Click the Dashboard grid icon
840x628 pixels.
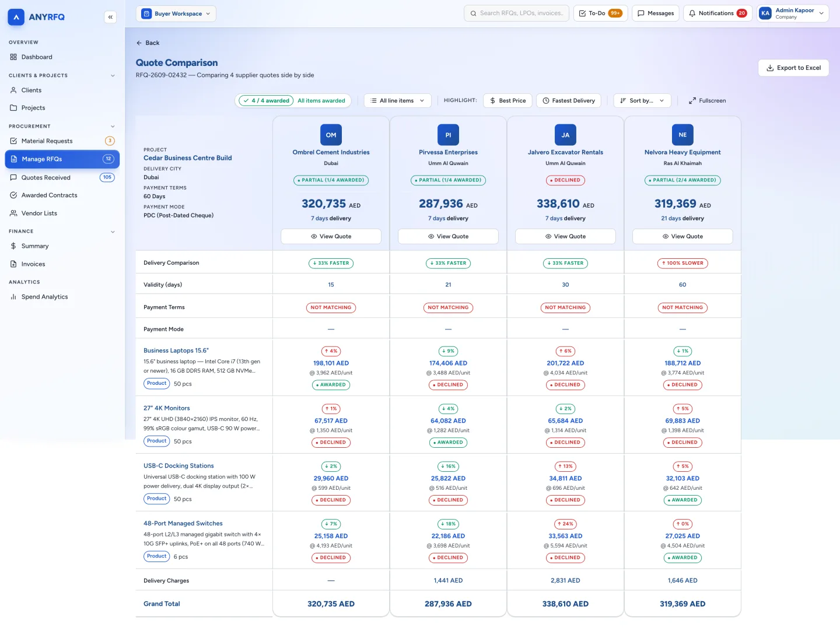pyautogui.click(x=13, y=57)
